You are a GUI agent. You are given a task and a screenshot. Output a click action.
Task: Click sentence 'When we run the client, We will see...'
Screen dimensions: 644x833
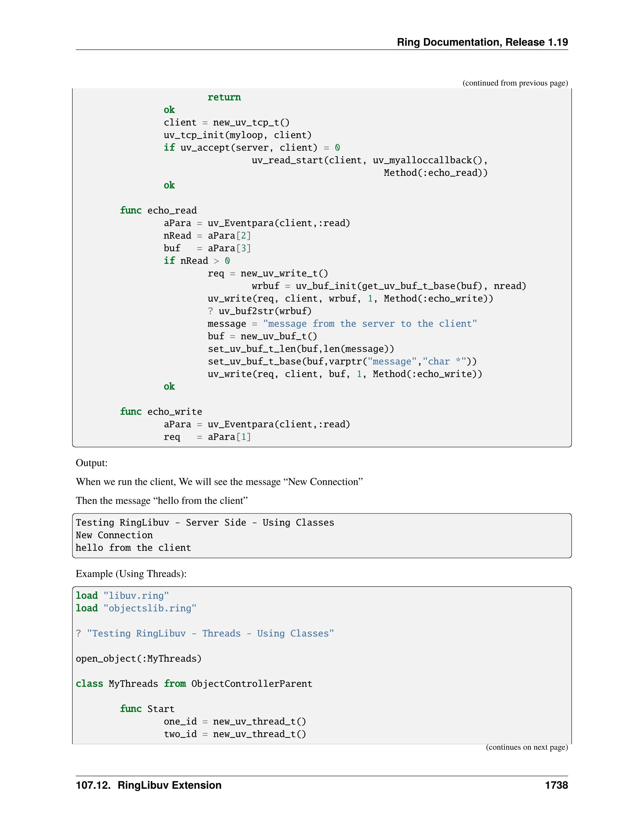[219, 482]
